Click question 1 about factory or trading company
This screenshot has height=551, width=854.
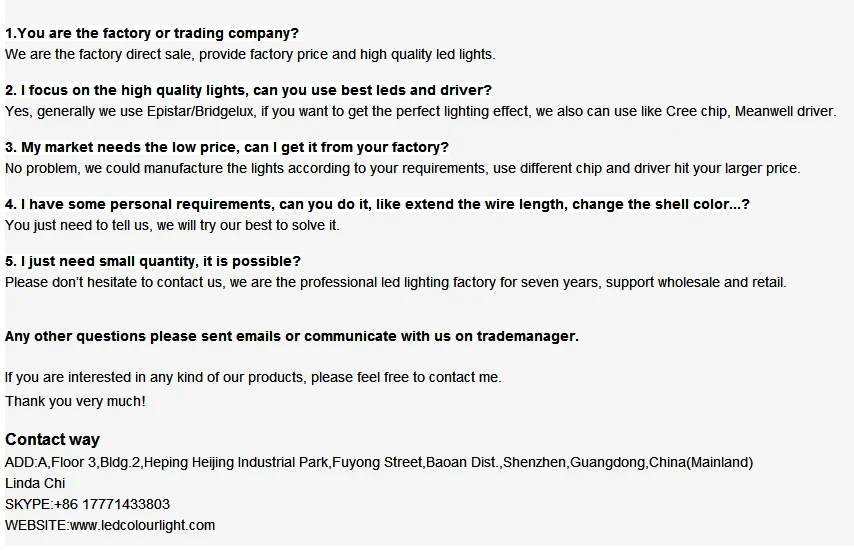click(152, 33)
